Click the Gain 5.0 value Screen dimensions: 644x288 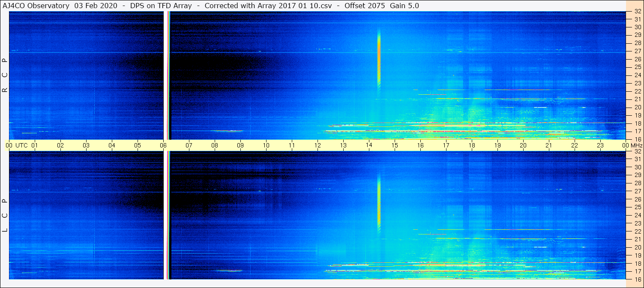(x=404, y=6)
